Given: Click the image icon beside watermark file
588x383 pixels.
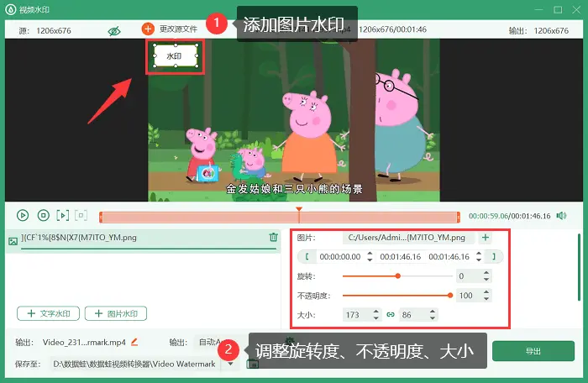Looking at the screenshot, I should (13, 241).
